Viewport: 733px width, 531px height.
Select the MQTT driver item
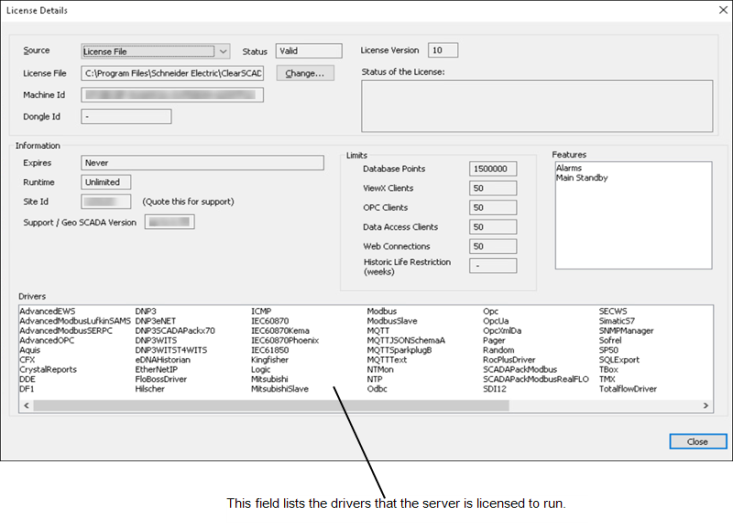(379, 330)
